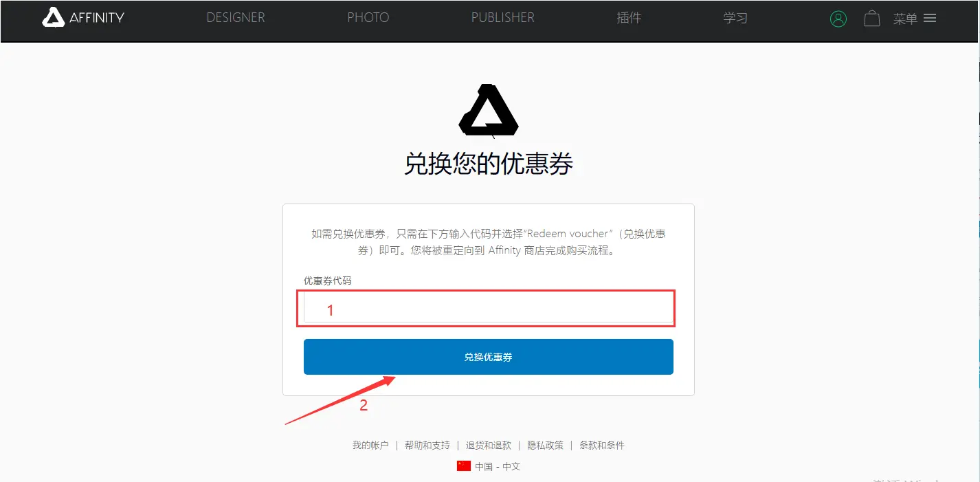
Task: Open the 学习 navigation item
Action: click(x=735, y=19)
